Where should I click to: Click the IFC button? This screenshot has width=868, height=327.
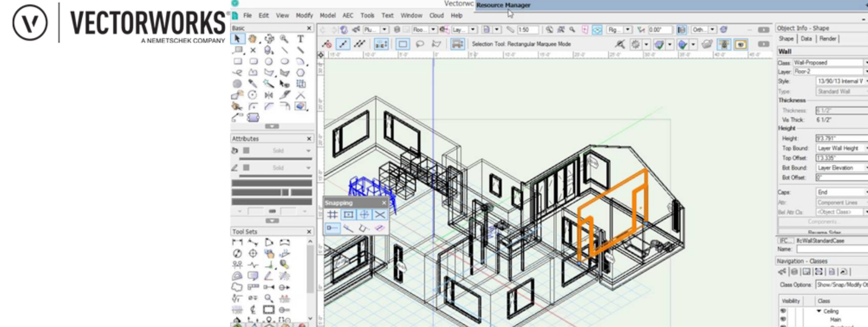(x=784, y=241)
